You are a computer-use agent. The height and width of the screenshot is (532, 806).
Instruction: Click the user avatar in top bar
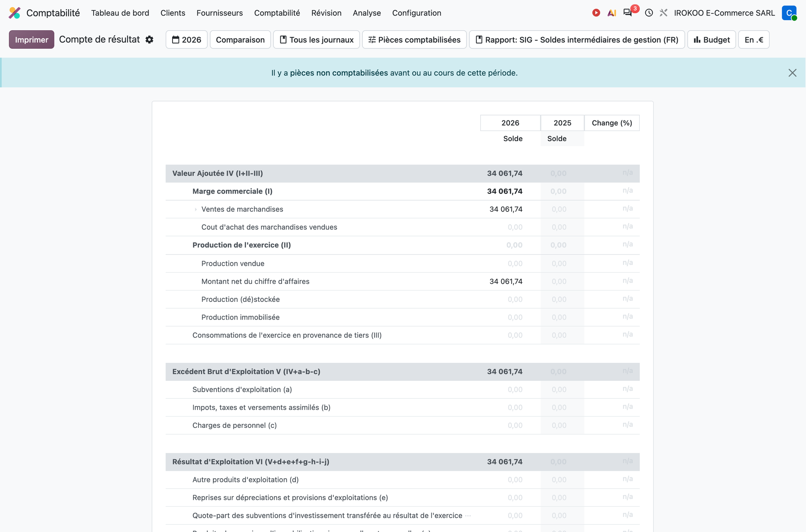coord(789,13)
